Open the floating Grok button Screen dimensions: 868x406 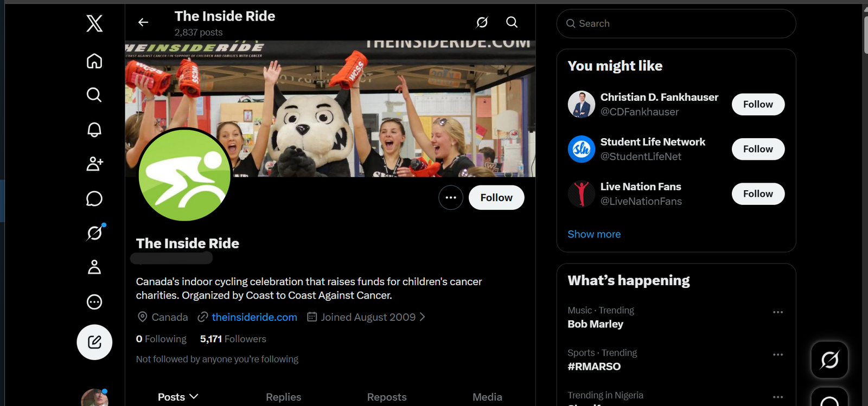point(829,359)
